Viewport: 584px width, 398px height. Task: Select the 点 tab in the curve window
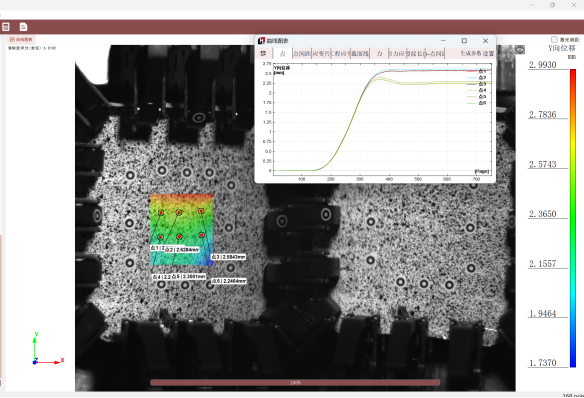pyautogui.click(x=283, y=54)
